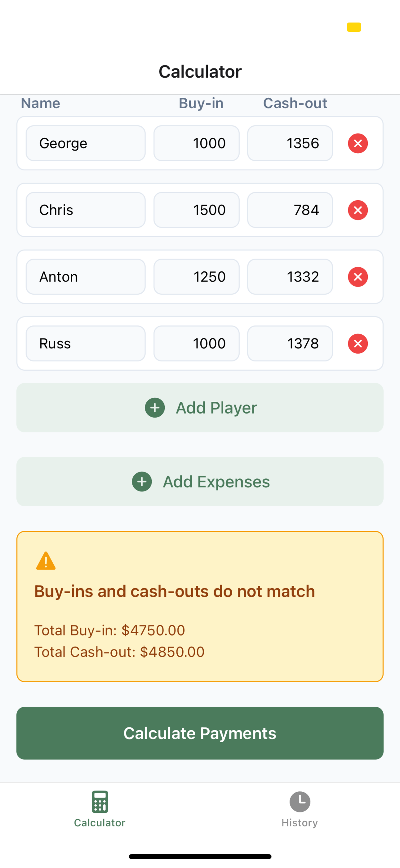Select Anton's cash-out field showing 1332
400x868 pixels.
[290, 277]
